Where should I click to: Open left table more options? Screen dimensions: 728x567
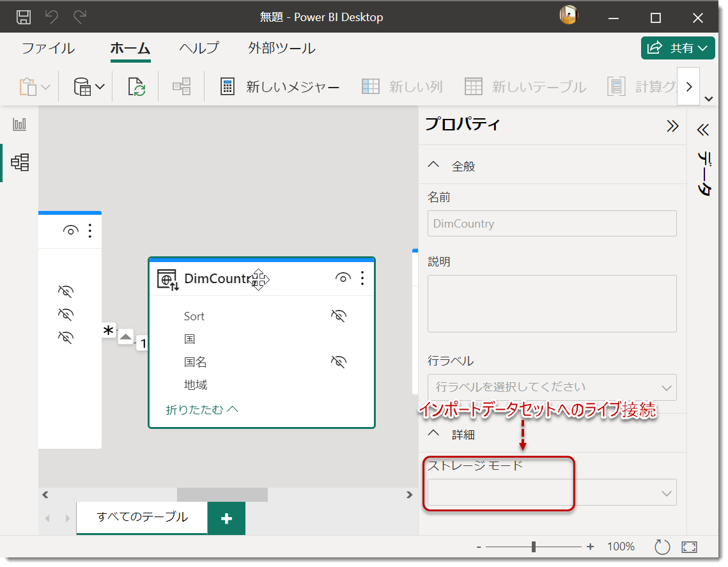pyautogui.click(x=90, y=230)
